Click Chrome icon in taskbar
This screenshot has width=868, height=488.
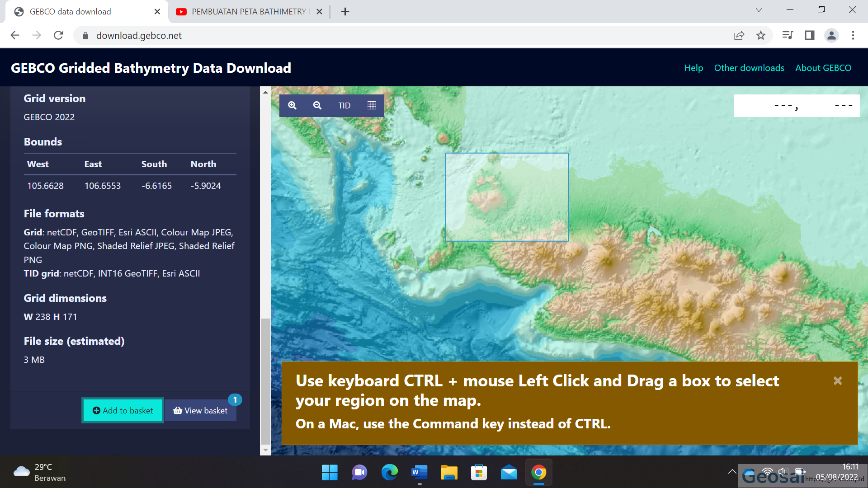[538, 473]
